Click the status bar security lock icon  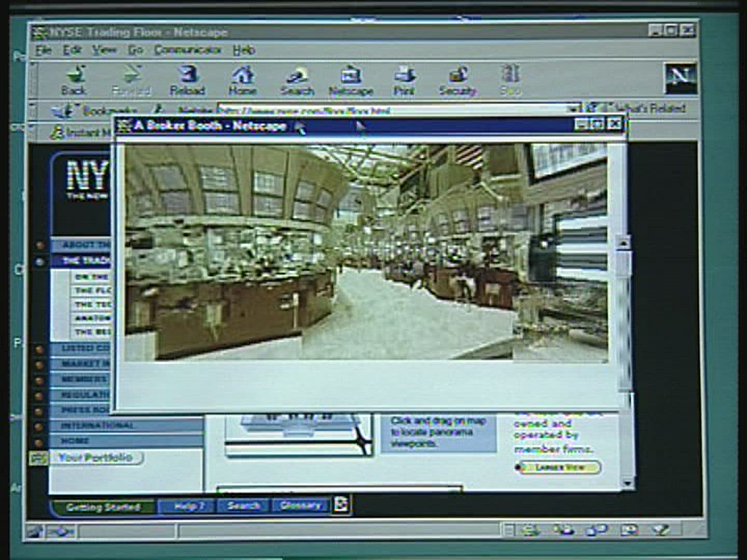point(35,531)
